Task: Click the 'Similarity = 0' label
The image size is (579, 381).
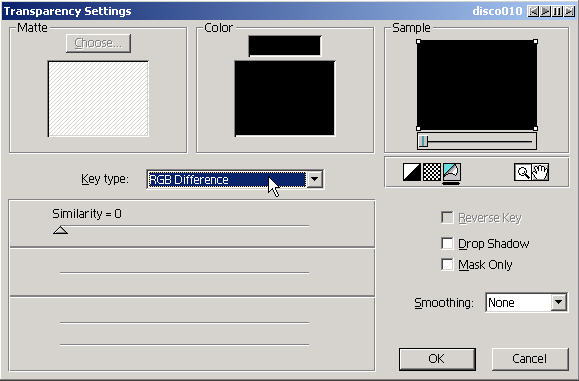Action: pos(87,214)
